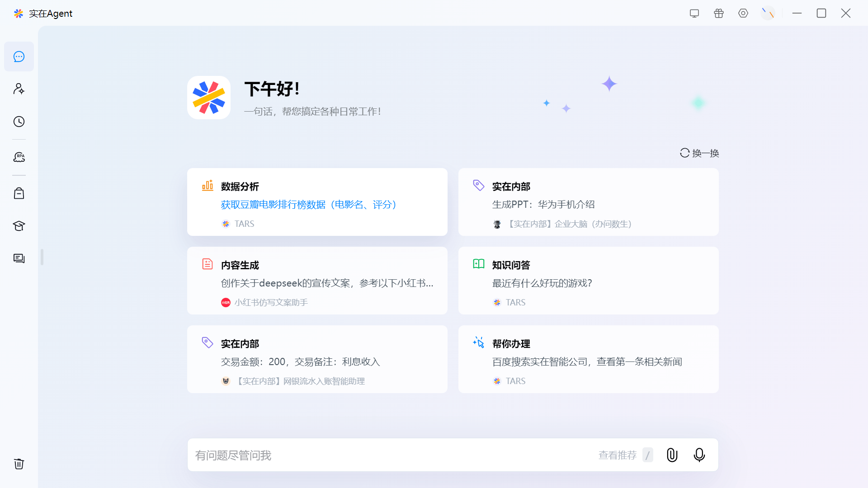Click the 数据分析 card title
868x488 pixels.
(240, 187)
